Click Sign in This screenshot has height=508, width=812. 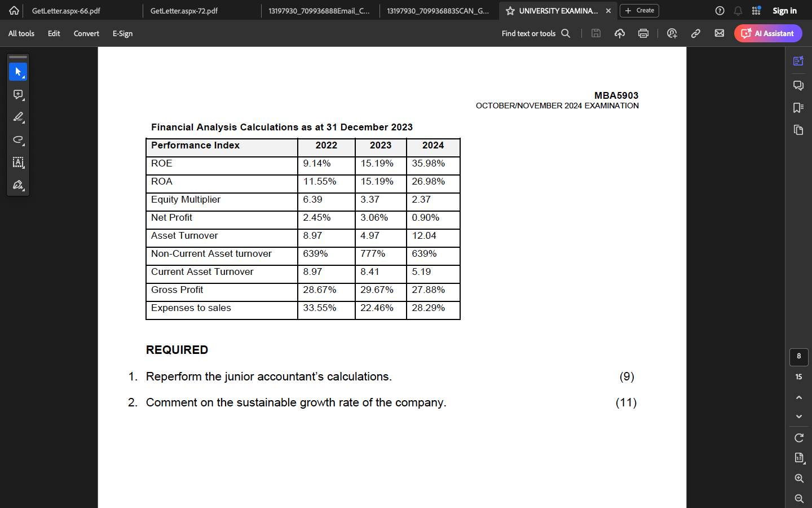tap(784, 11)
